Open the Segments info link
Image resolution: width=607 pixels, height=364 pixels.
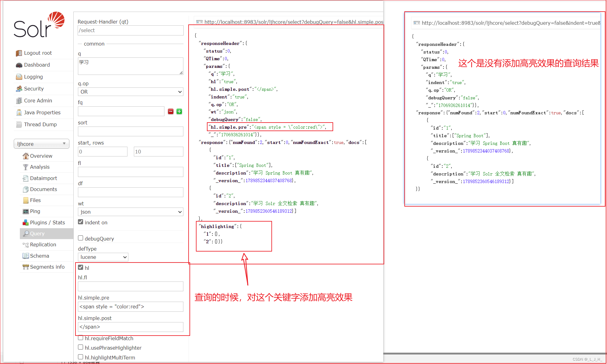click(47, 267)
